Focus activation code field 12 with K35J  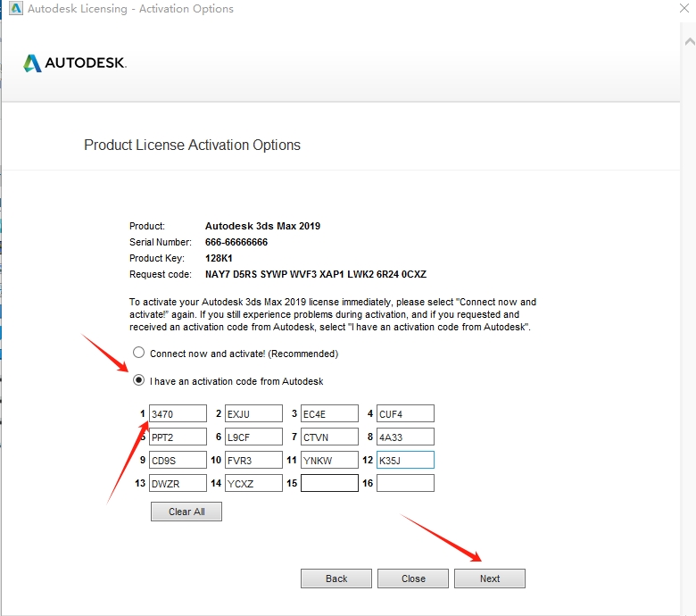tap(405, 460)
